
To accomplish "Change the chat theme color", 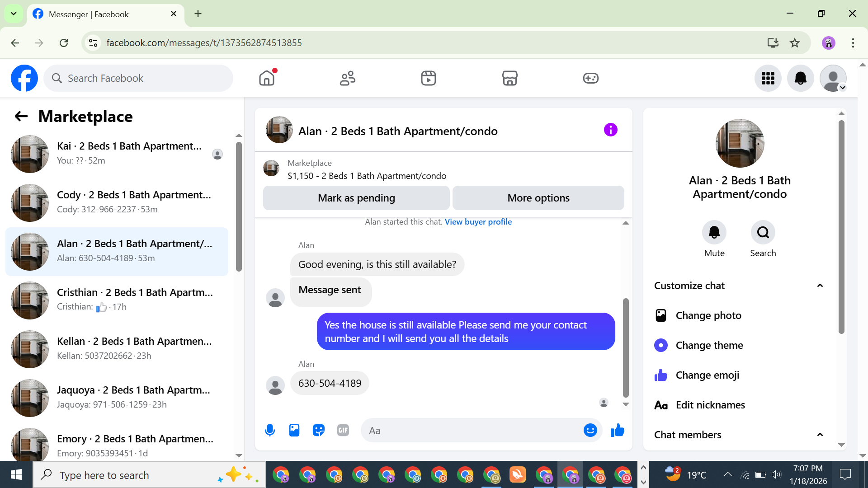I will (x=709, y=345).
